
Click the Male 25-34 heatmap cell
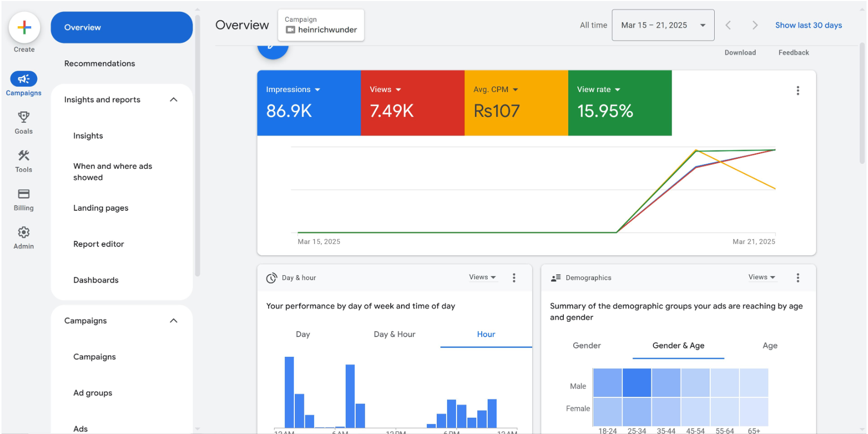pyautogui.click(x=637, y=383)
